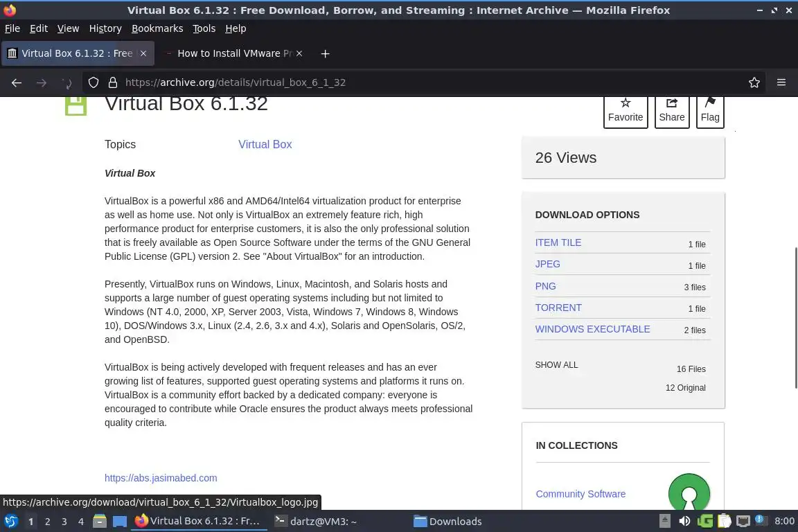Open the File menu
The height and width of the screenshot is (532, 798).
pyautogui.click(x=12, y=28)
